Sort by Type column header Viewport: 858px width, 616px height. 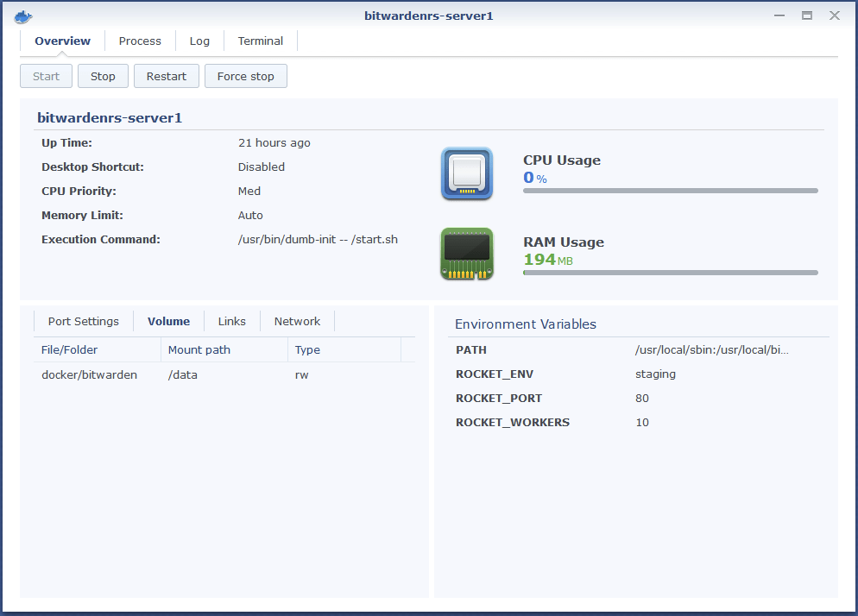[344, 350]
